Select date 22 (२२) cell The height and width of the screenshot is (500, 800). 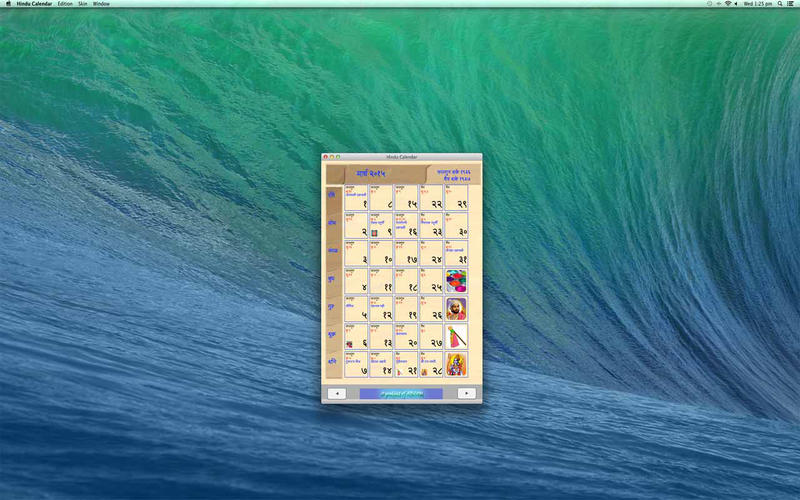pos(431,197)
